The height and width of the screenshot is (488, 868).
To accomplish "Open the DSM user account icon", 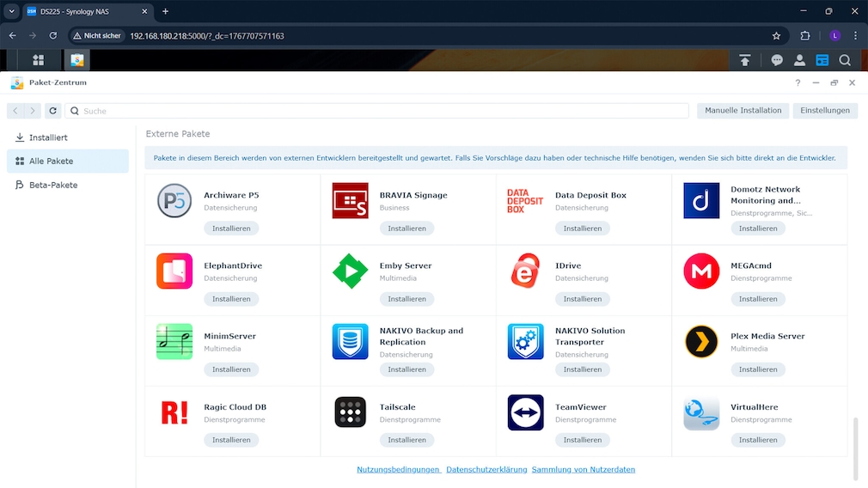I will (799, 60).
